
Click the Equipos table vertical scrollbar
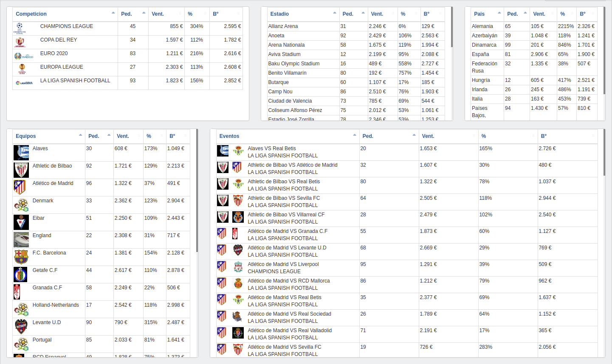[x=197, y=190]
